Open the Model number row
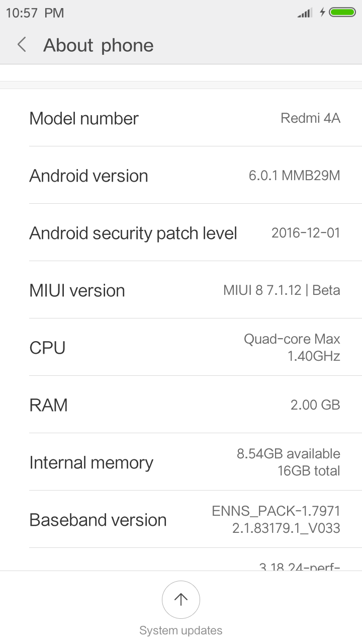Viewport: 362px width, 644px height. (181, 118)
